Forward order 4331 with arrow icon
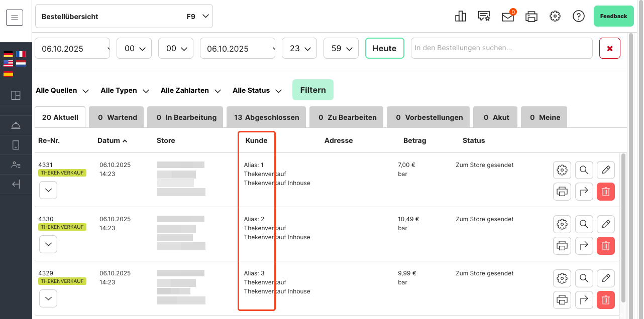The image size is (644, 319). (x=584, y=192)
